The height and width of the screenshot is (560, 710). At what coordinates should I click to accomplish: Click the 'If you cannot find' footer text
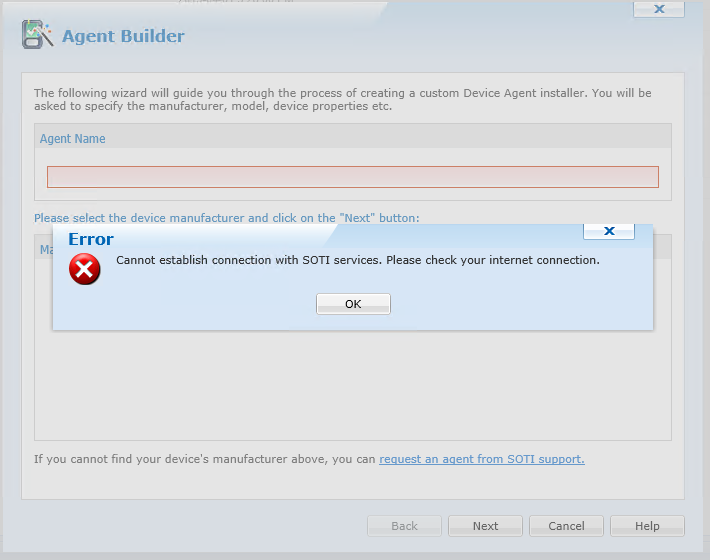pyautogui.click(x=205, y=459)
